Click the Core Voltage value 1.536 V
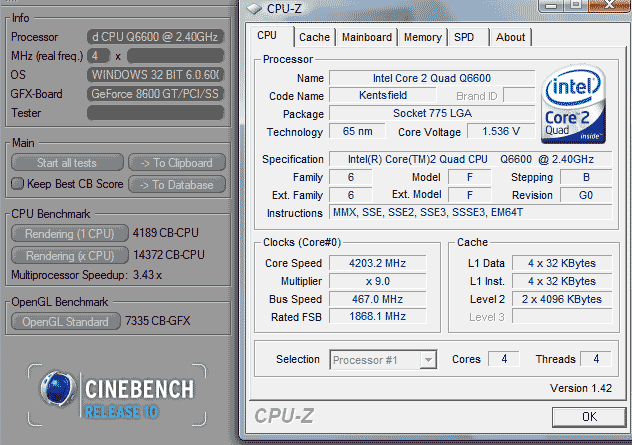 (x=501, y=131)
